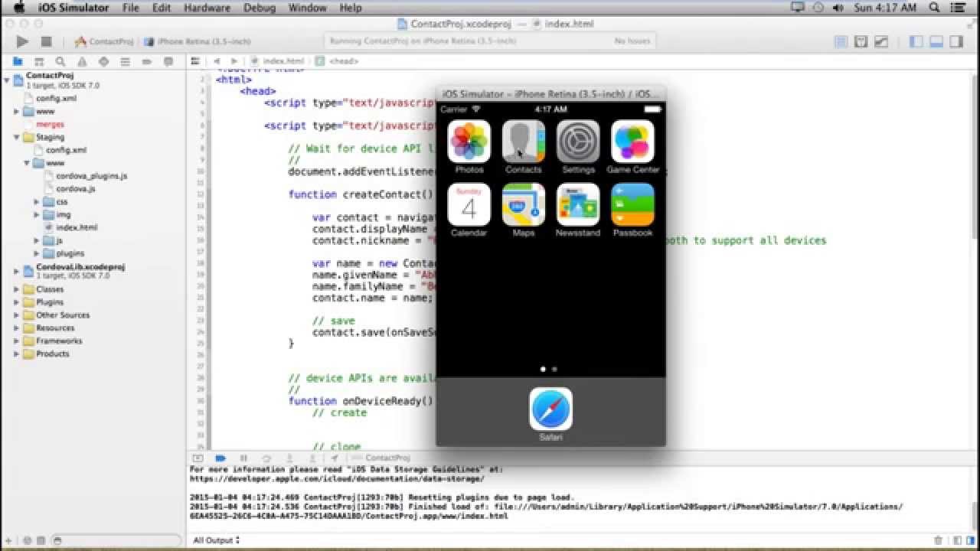980x551 pixels.
Task: Open the Help menu
Action: [351, 8]
